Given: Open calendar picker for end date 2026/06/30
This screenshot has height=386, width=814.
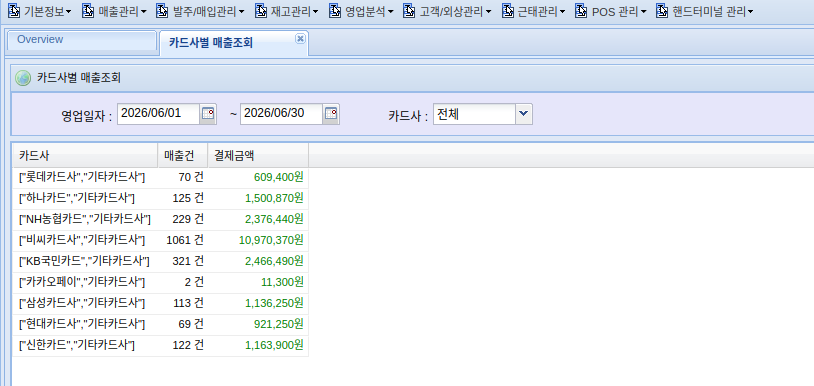Looking at the screenshot, I should (x=331, y=114).
